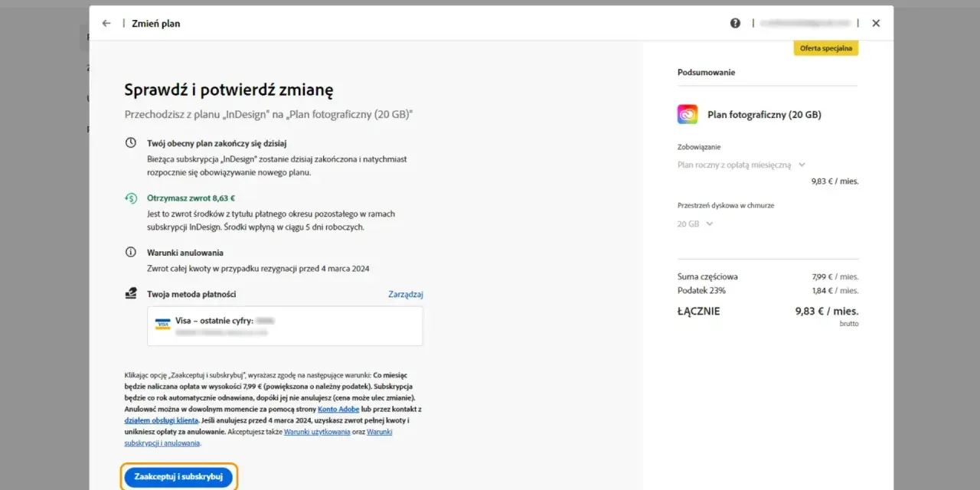Viewport: 980px width, 490px height.
Task: Click 'Plan fotograficzny (20 GB)' summary title
Action: tap(764, 115)
